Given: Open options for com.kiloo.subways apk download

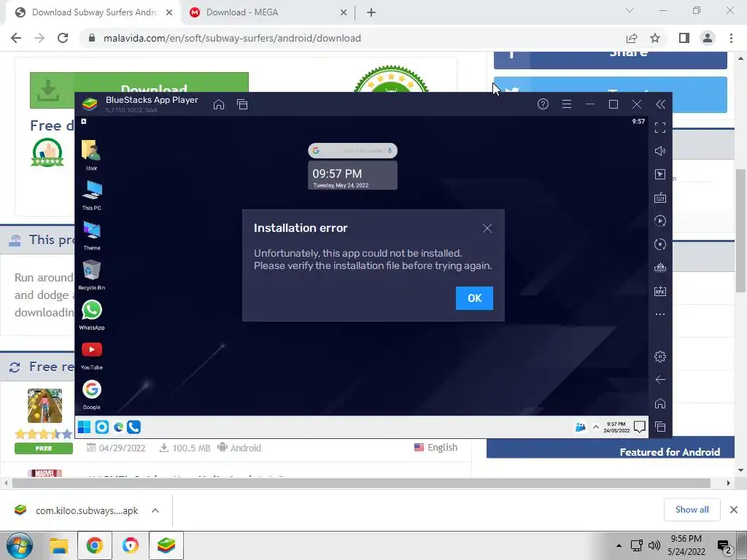Looking at the screenshot, I should click(155, 510).
